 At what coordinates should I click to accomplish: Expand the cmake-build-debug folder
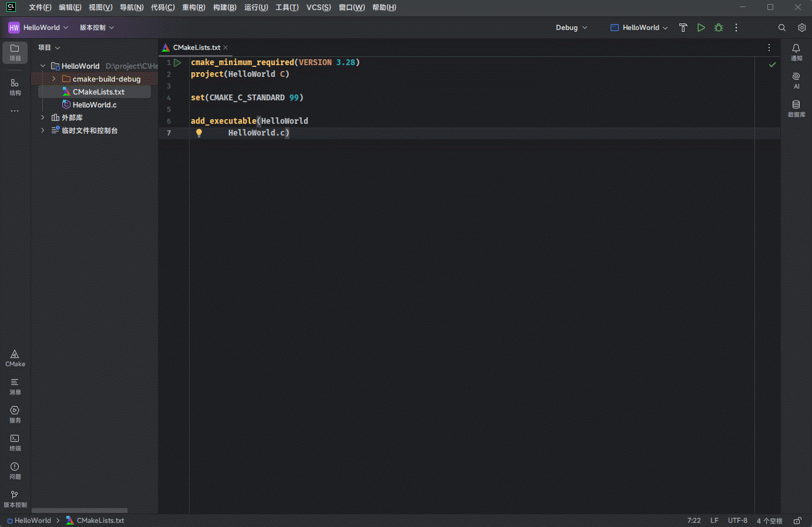54,79
